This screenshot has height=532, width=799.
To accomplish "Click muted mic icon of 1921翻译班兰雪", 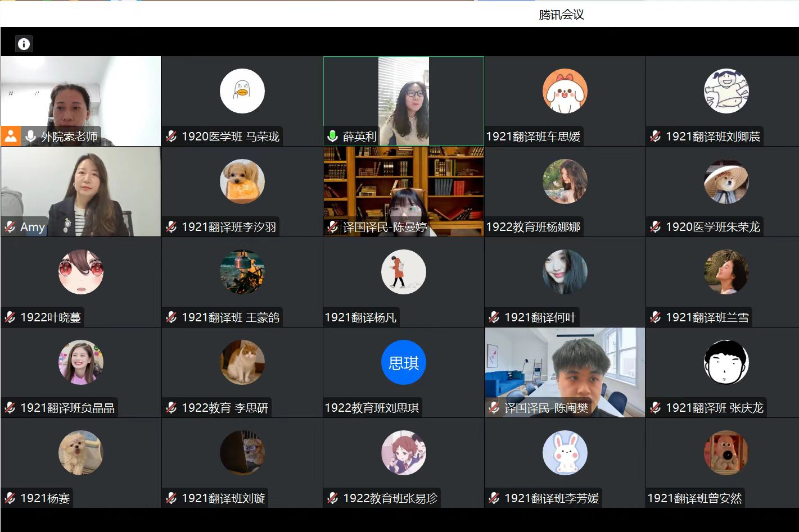I will tap(656, 317).
